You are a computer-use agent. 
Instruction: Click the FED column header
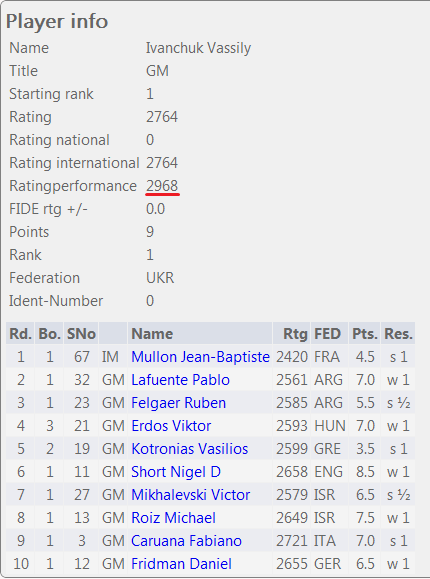327,334
